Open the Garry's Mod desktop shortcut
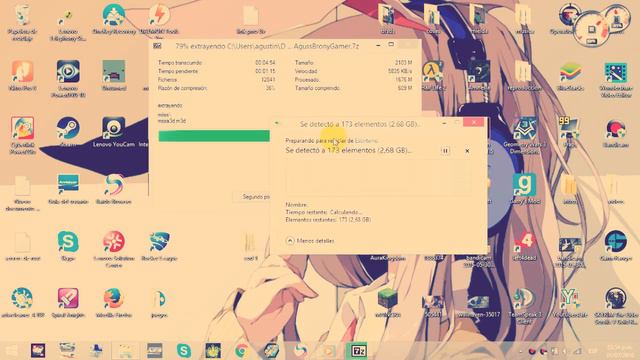640x360 pixels. (x=524, y=189)
